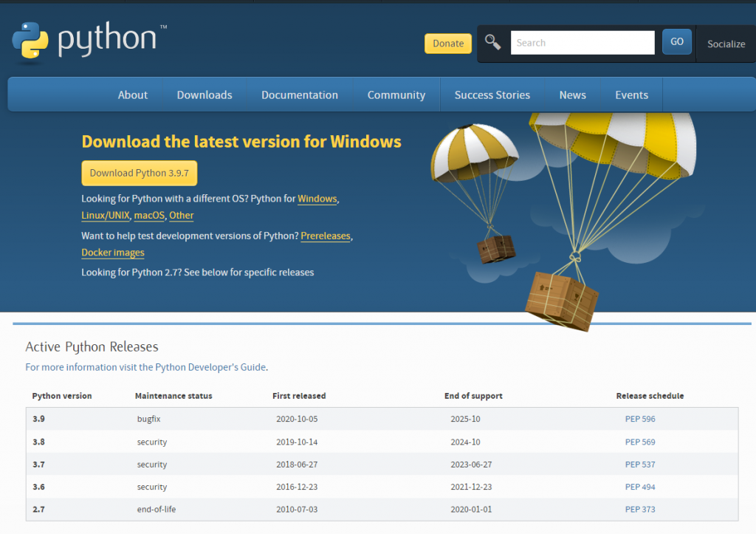
Task: Click the GO search button
Action: pyautogui.click(x=677, y=42)
